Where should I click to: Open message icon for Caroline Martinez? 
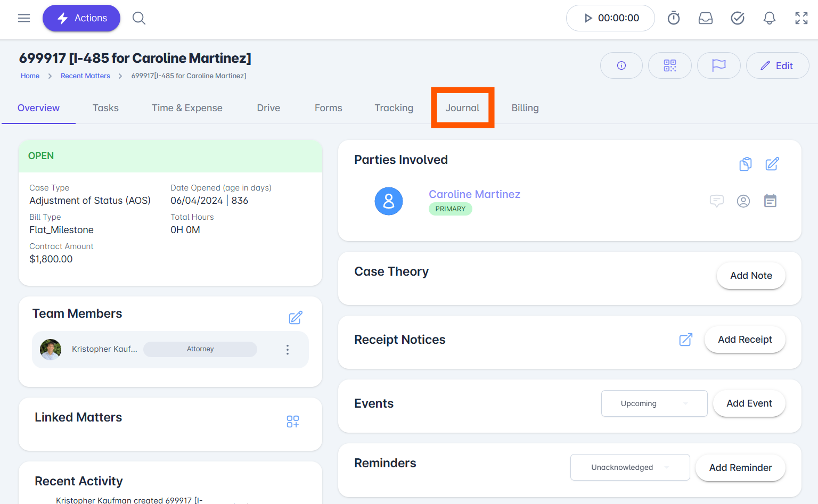click(717, 201)
